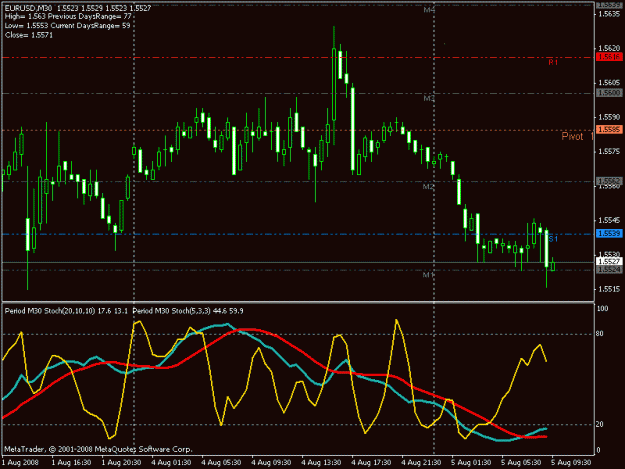
Task: Click the M3 midpoint level label
Action: 428,98
